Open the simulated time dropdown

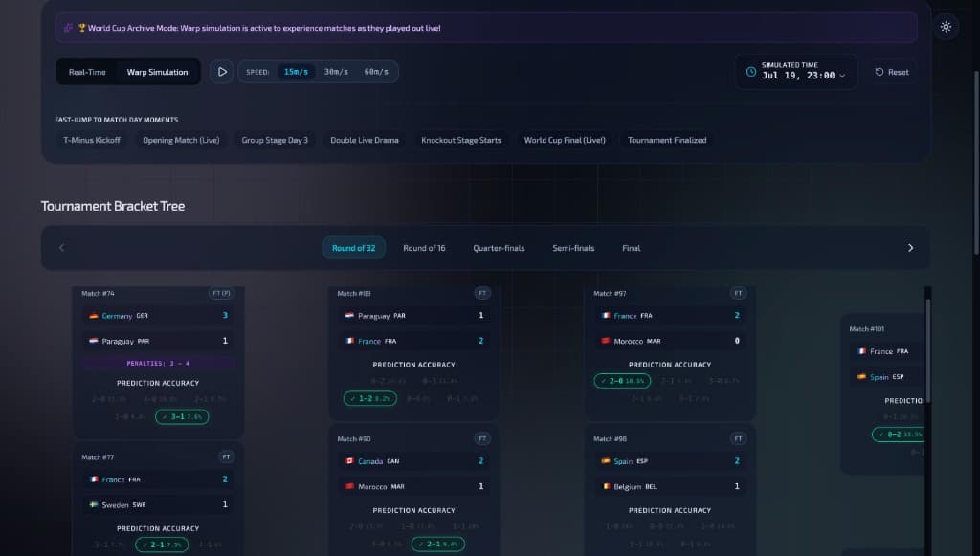pos(796,72)
